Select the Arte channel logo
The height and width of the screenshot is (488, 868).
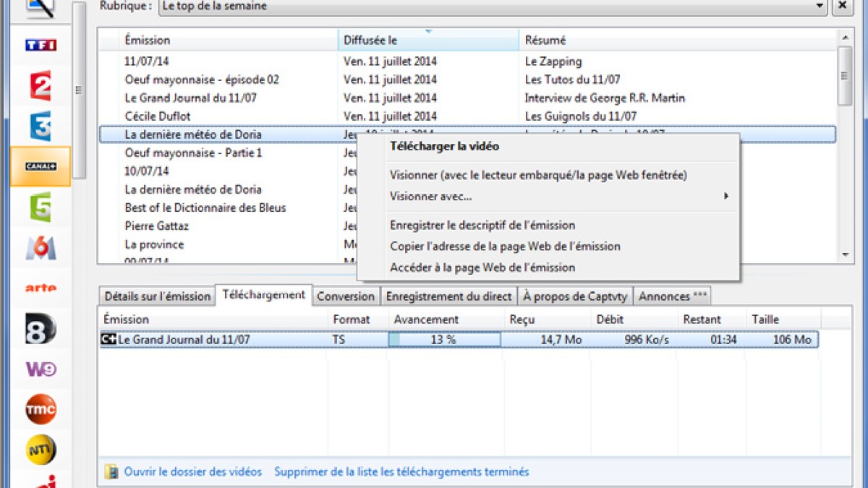[x=41, y=288]
